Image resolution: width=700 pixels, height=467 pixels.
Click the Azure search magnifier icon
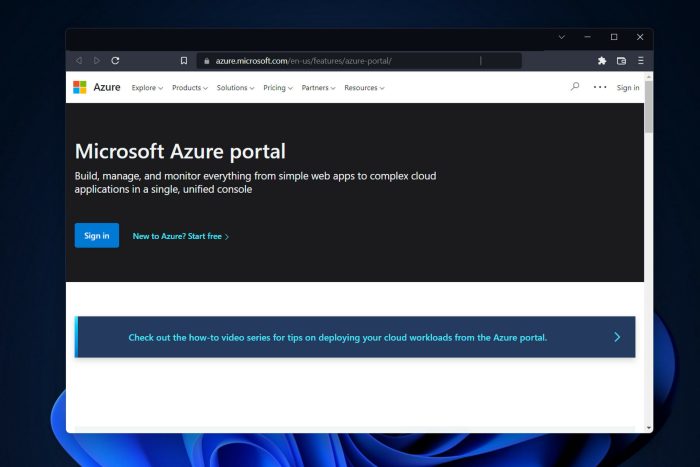point(575,87)
